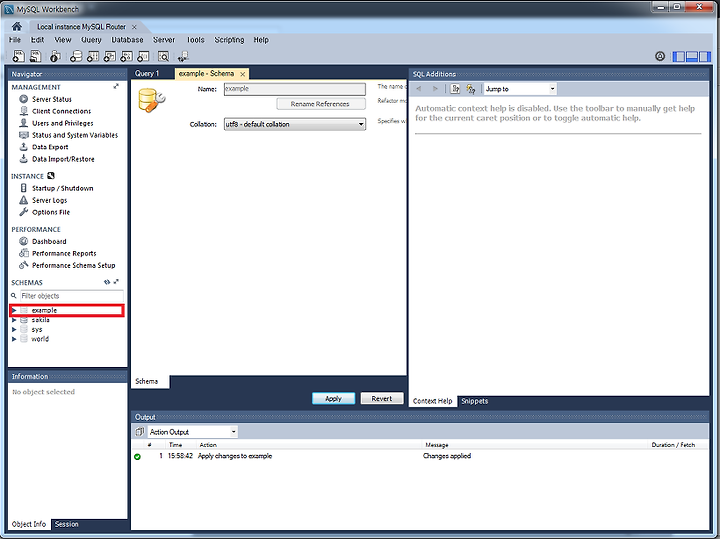Switch to the Session tab

(x=67, y=524)
